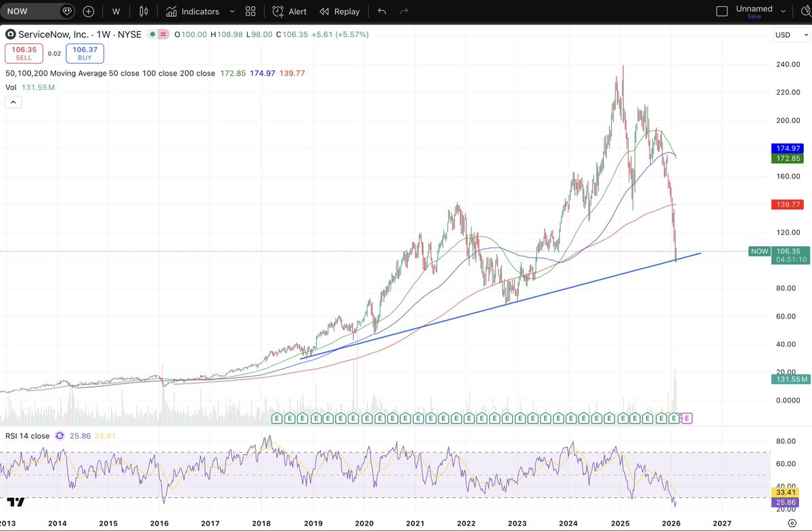Click the 2020 label on time axis
Image resolution: width=812 pixels, height=531 pixels.
click(364, 524)
